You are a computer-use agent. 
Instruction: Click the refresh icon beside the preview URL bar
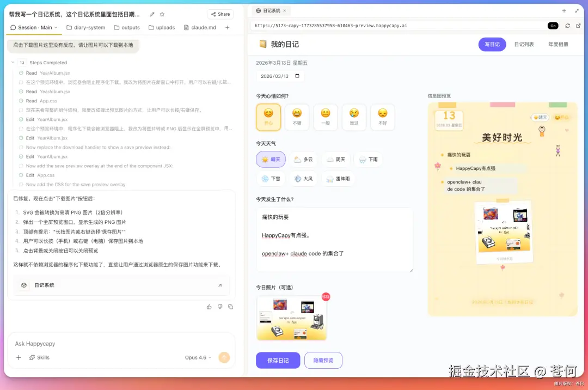click(x=568, y=25)
